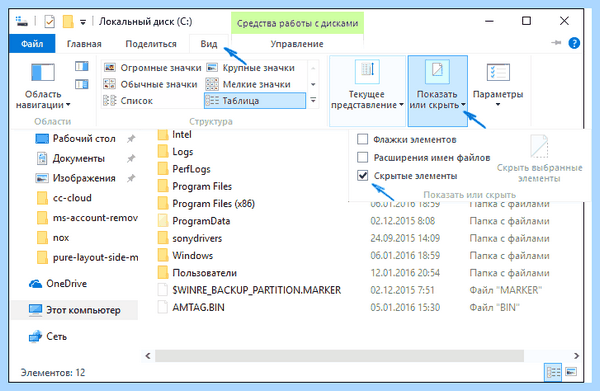Open the ribbon Help question-mark icon
This screenshot has height=391, width=600.
click(x=574, y=43)
